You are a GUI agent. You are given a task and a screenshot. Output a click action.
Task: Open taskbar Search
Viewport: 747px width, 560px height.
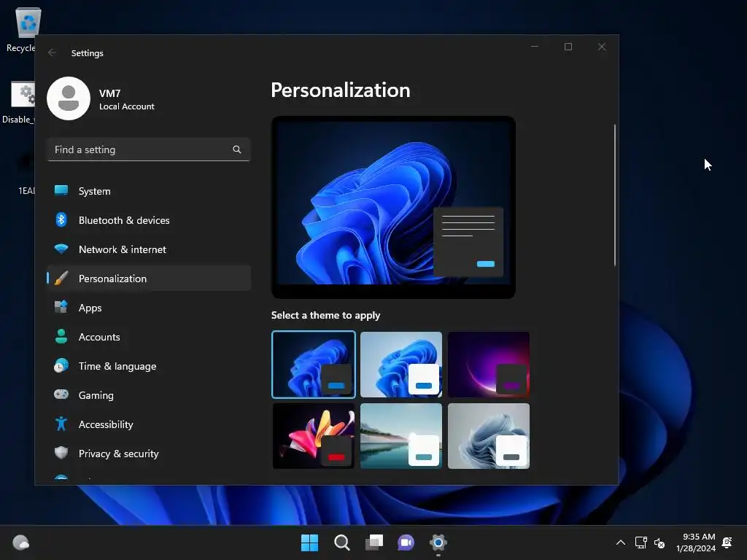pyautogui.click(x=341, y=542)
